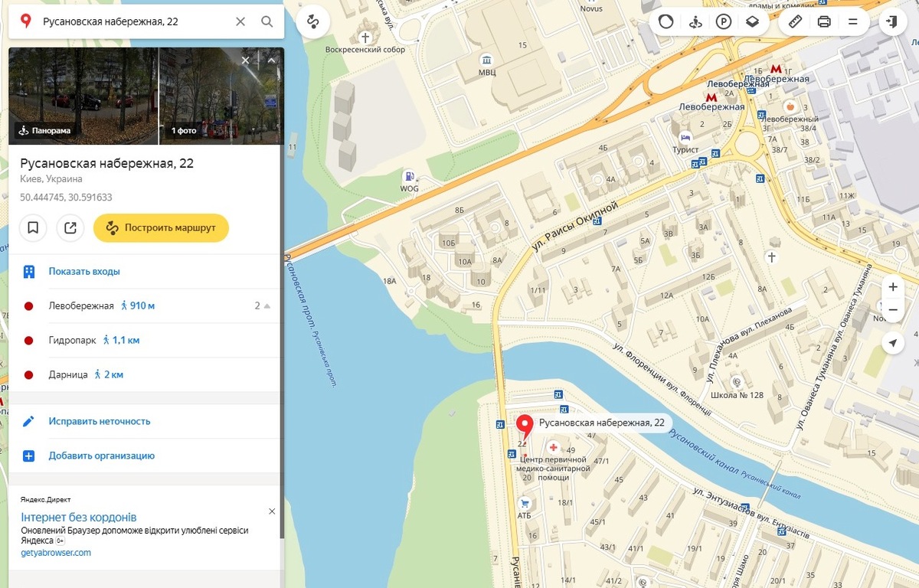
Task: Click the login door icon
Action: pyautogui.click(x=891, y=21)
